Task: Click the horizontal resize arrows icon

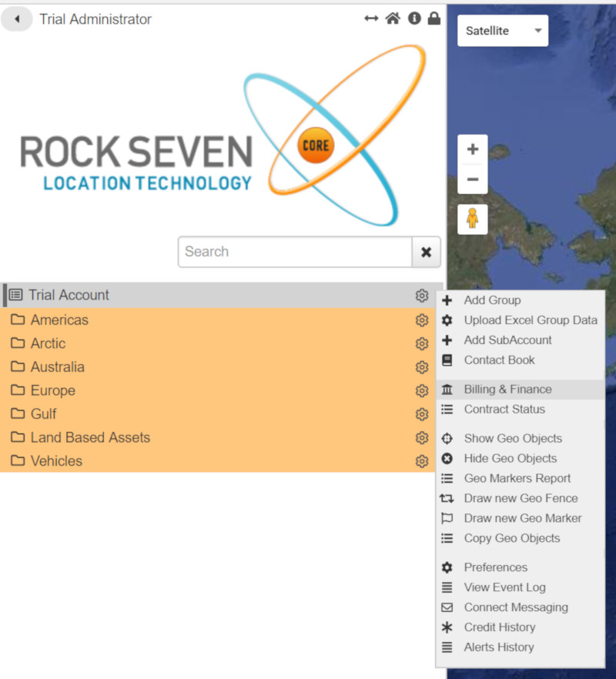Action: (x=371, y=18)
